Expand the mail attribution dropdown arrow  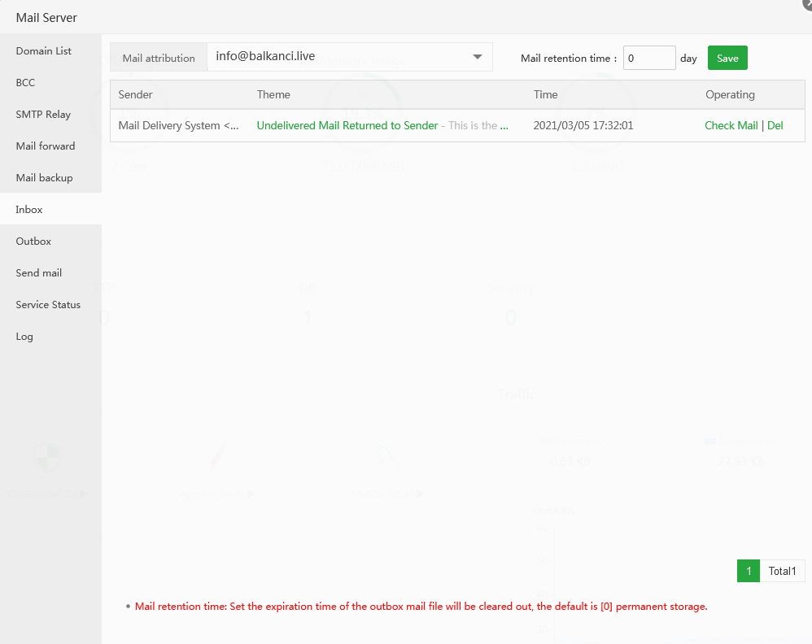click(x=478, y=57)
